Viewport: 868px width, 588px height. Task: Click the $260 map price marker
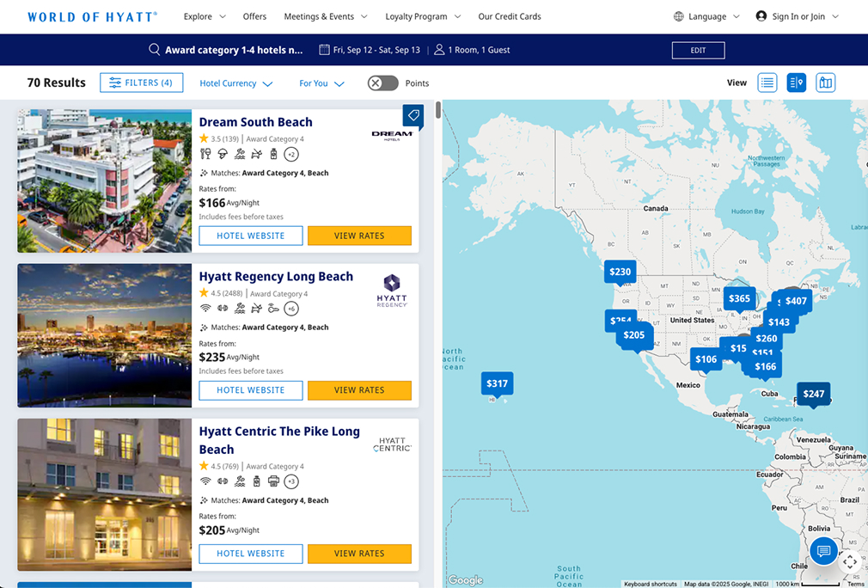(766, 339)
